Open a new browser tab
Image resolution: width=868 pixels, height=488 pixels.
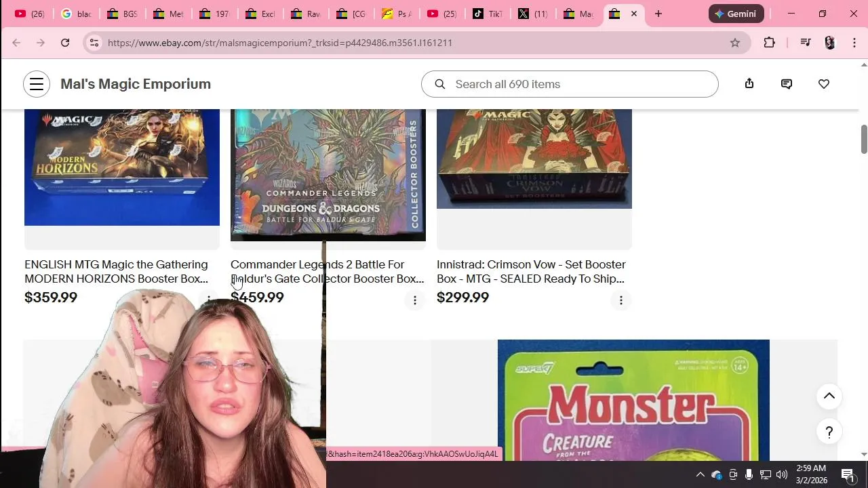(x=658, y=14)
